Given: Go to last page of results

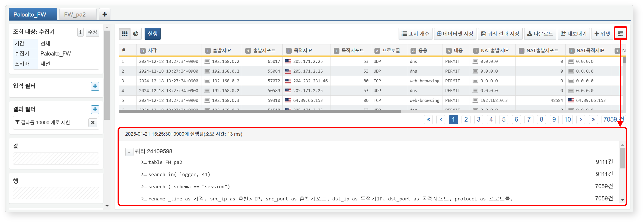Looking at the screenshot, I should (x=593, y=119).
